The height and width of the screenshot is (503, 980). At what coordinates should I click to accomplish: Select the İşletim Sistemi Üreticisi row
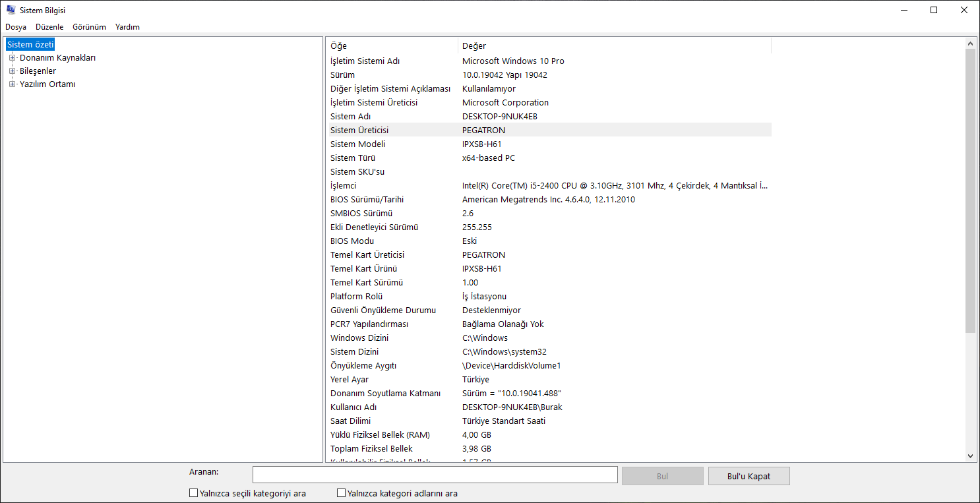pyautogui.click(x=550, y=102)
